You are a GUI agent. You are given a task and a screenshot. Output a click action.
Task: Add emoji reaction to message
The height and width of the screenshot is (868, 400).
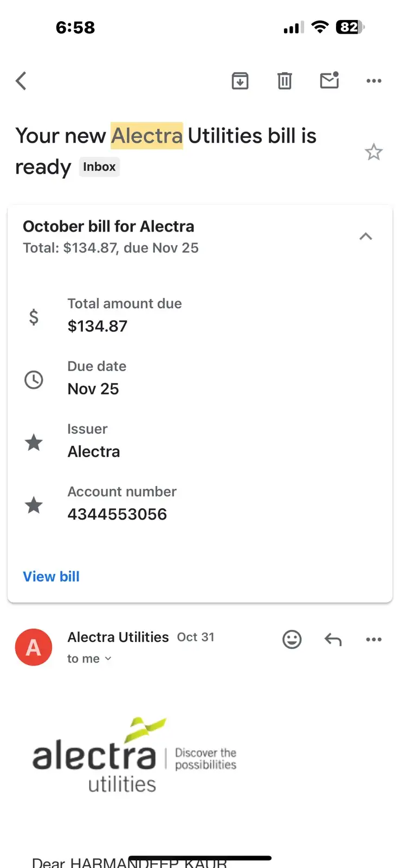292,640
